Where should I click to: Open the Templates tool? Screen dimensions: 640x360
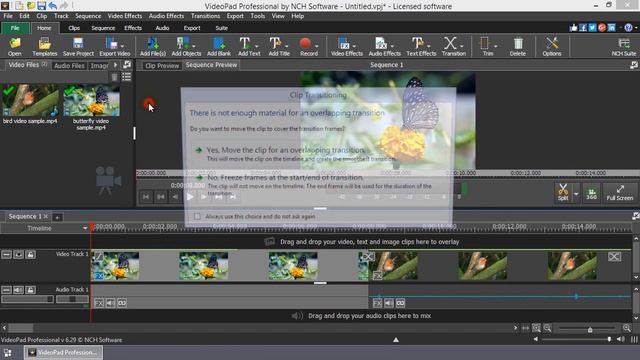44,46
